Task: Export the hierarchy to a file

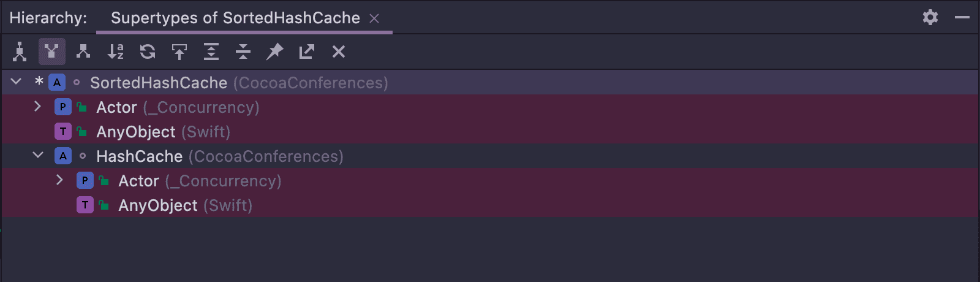Action: point(306,51)
